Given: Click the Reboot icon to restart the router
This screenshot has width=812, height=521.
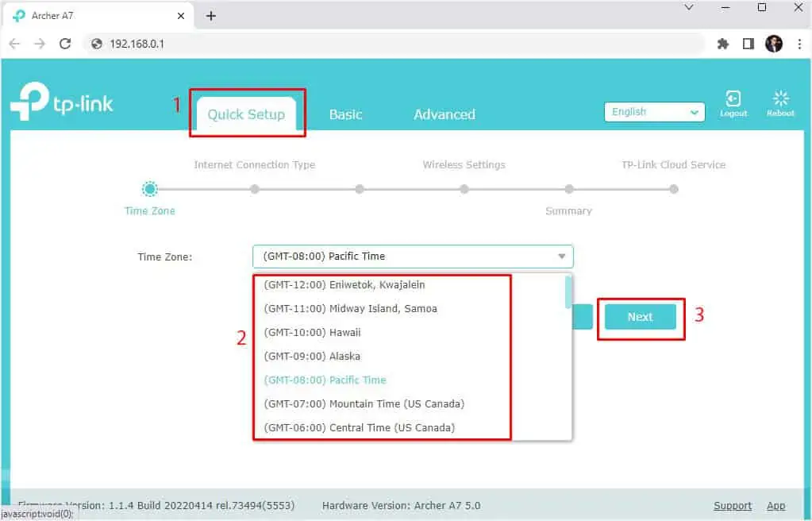Looking at the screenshot, I should (x=779, y=102).
